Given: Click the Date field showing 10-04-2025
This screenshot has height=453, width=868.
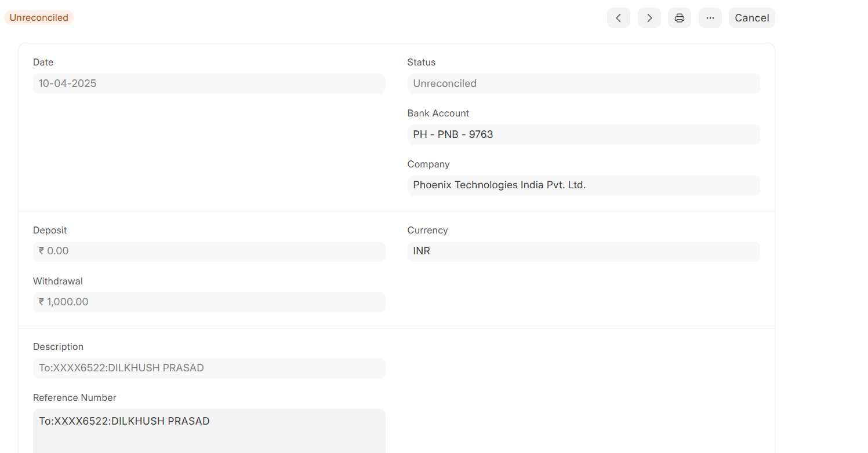Looking at the screenshot, I should tap(209, 83).
